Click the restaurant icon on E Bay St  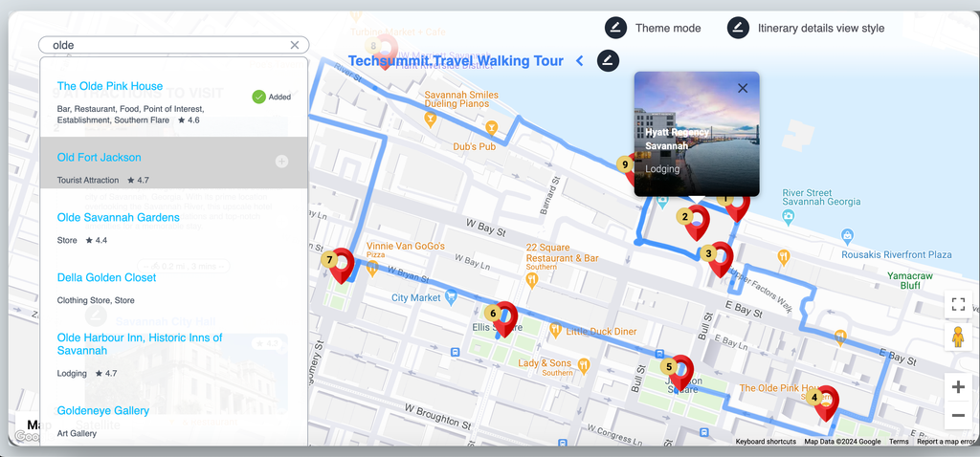(840, 337)
